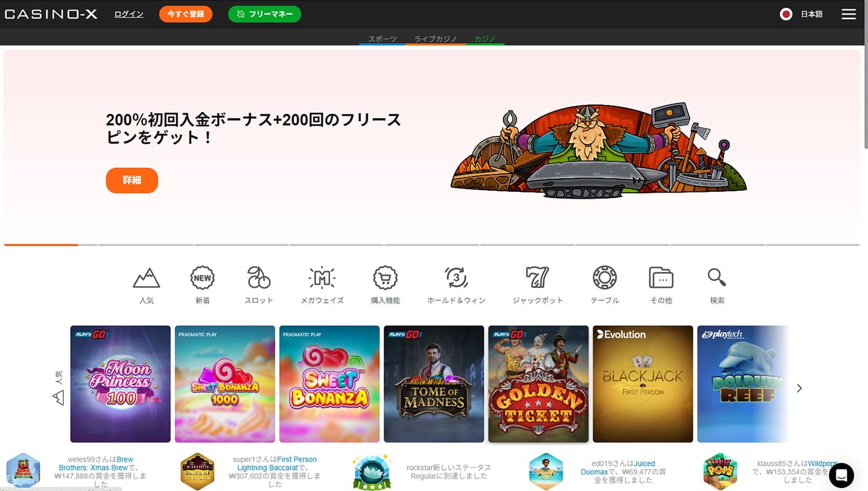This screenshot has height=491, width=868.
Task: Jump to second banner slide indicator
Action: (145, 245)
